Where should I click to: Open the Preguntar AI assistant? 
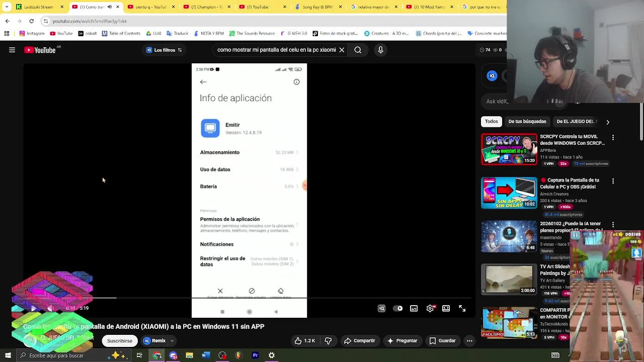click(402, 341)
